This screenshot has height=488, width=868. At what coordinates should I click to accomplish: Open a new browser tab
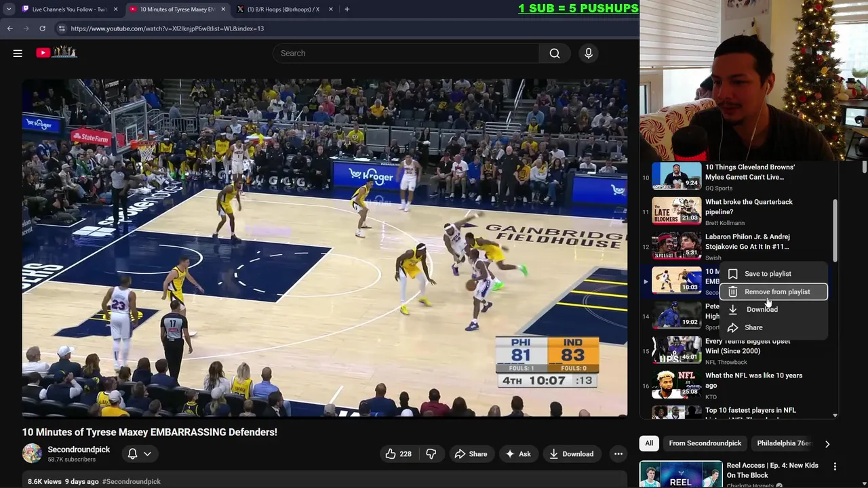[x=347, y=9]
